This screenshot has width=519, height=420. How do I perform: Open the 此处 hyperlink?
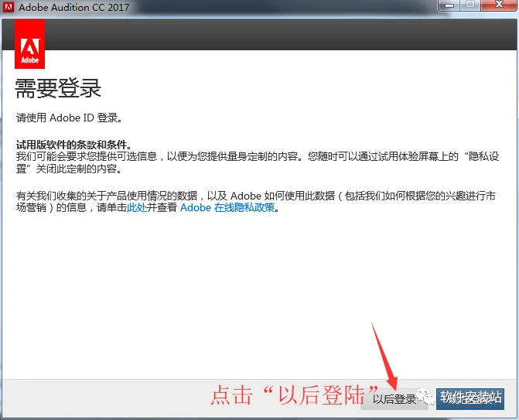[137, 207]
